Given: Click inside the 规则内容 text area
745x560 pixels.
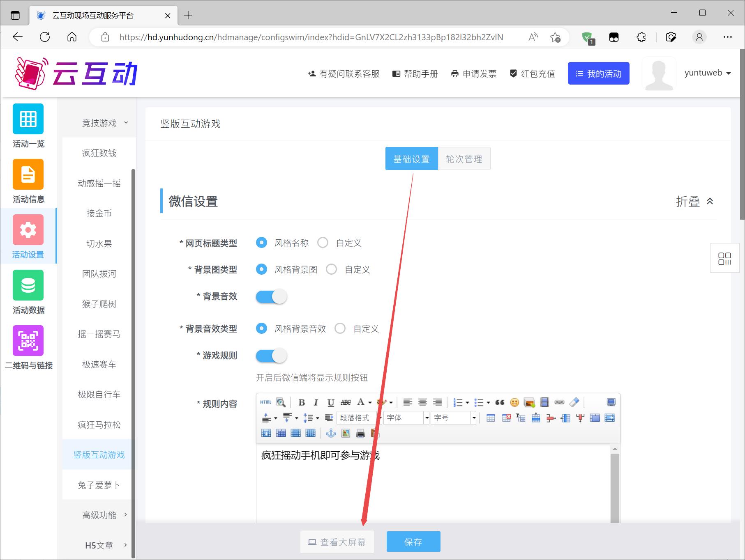Looking at the screenshot, I should point(433,484).
